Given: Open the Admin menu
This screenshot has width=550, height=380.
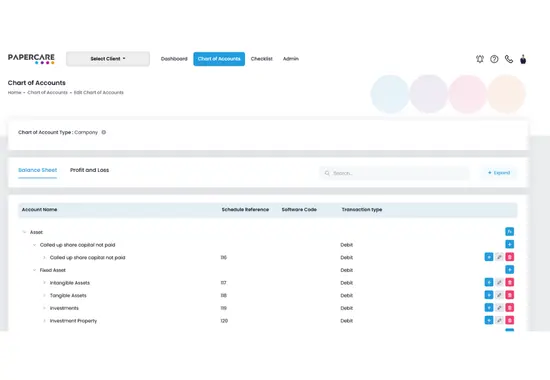Looking at the screenshot, I should coord(291,59).
